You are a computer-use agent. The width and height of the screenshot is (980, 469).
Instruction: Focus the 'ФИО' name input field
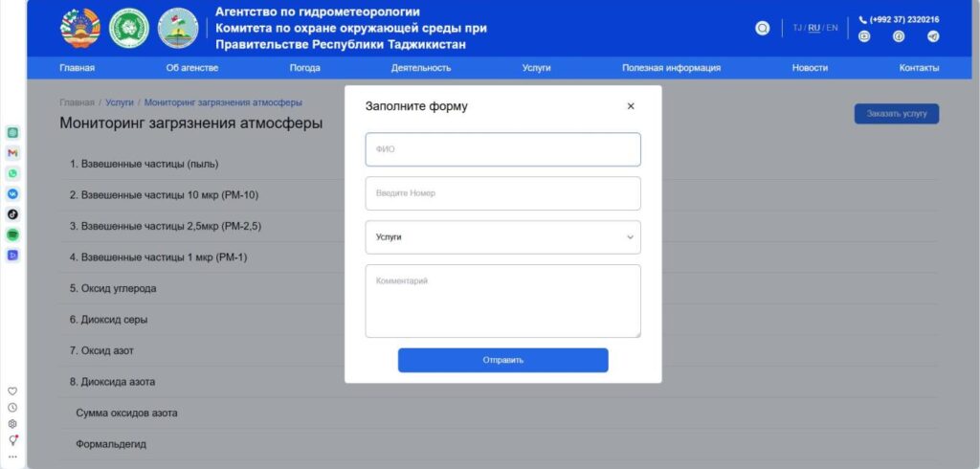(502, 149)
